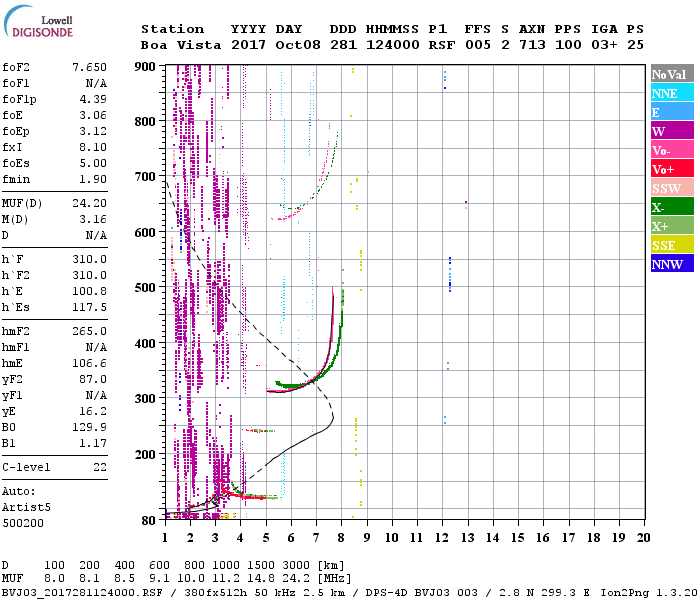Click the MUF(D) value 24.20

89,203
